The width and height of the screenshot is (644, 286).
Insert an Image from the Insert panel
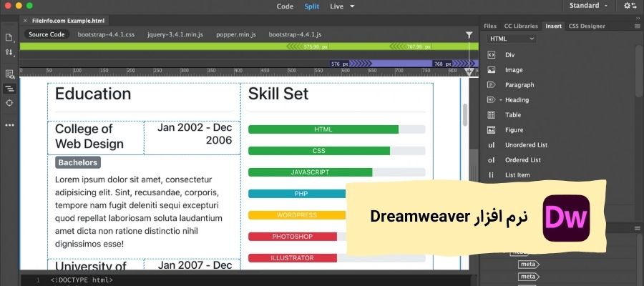[513, 70]
